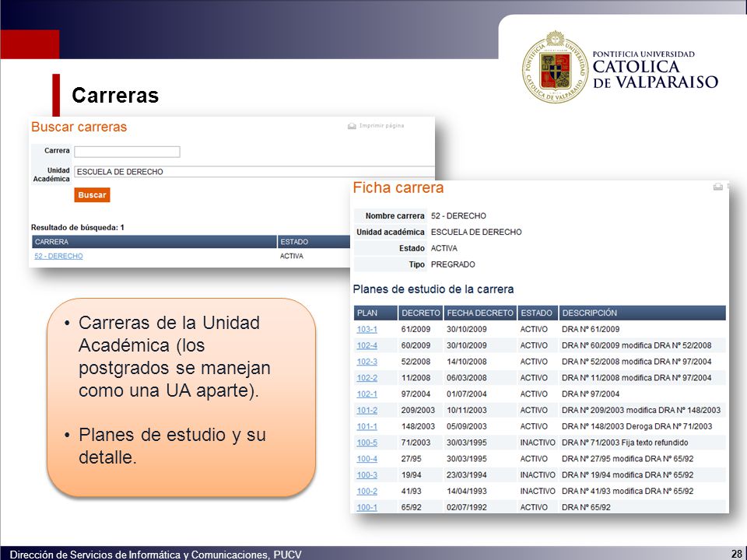Click the ESTADO header in plans table
747x560 pixels.
click(x=538, y=313)
